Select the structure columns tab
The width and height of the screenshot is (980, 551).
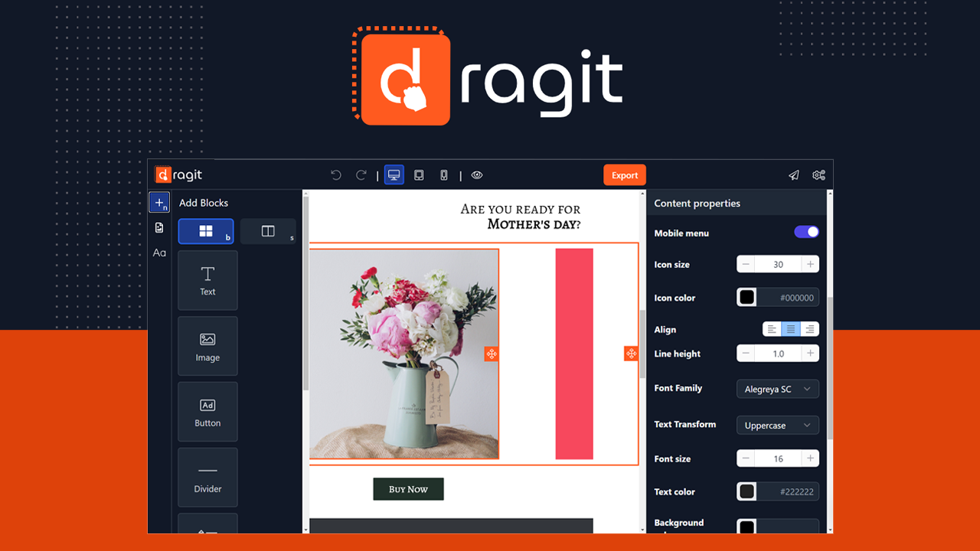268,231
